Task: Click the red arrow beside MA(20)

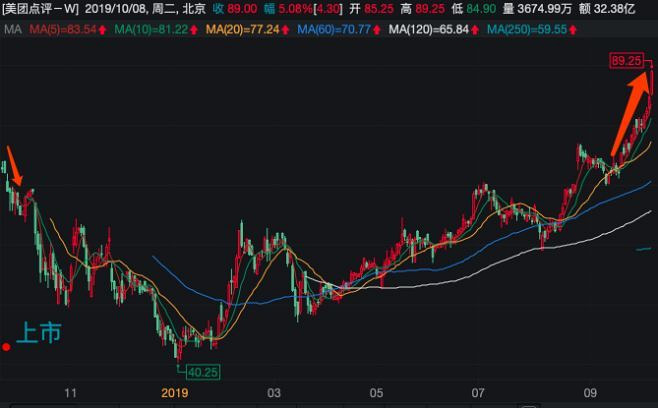Action: pos(285,30)
